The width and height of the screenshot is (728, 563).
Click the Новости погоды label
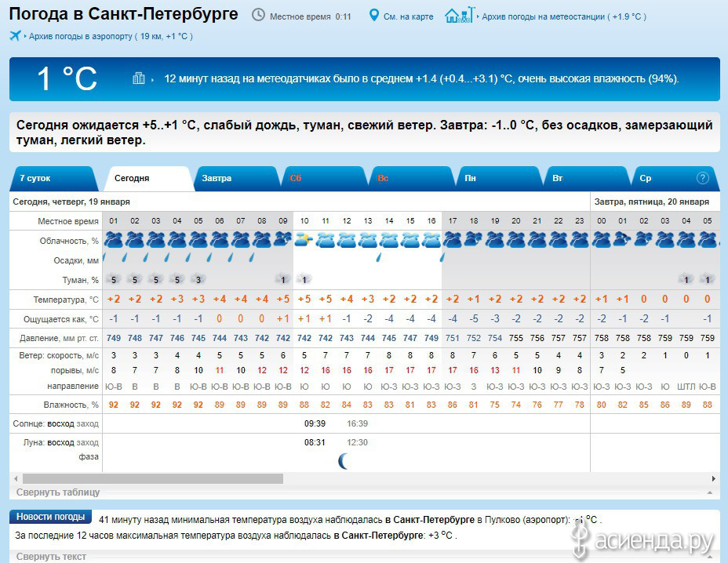(x=51, y=517)
